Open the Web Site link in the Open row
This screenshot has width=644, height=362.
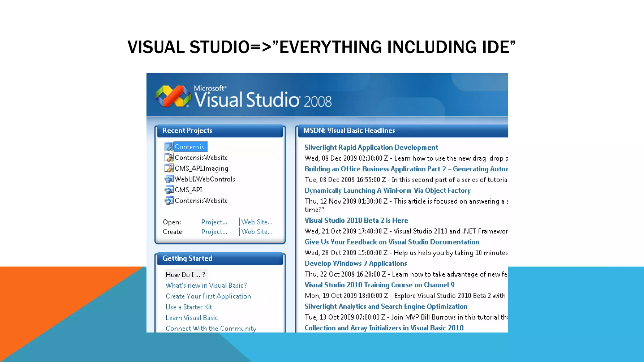click(x=257, y=222)
